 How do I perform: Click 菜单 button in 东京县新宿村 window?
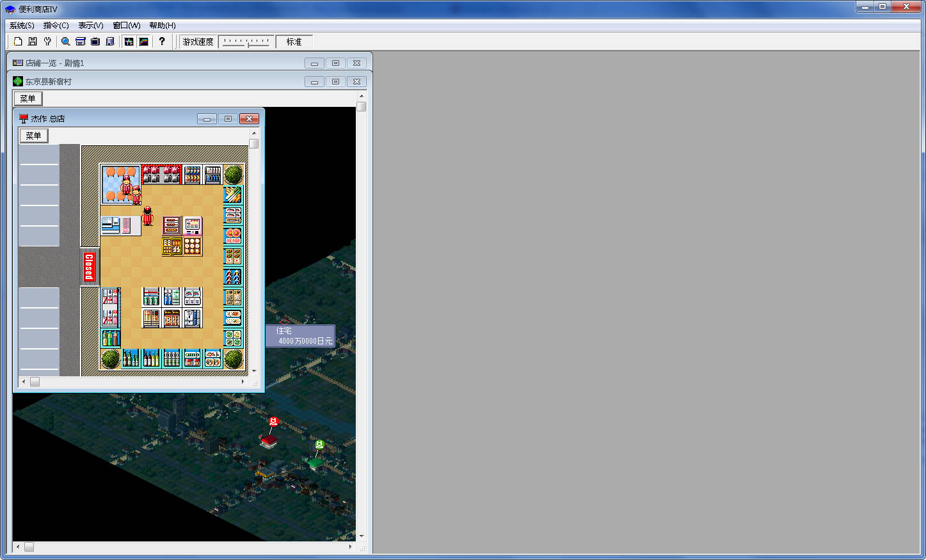point(28,99)
